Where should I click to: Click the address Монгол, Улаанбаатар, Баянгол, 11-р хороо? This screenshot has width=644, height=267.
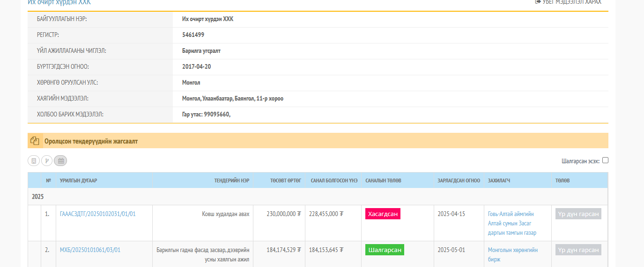click(x=233, y=98)
